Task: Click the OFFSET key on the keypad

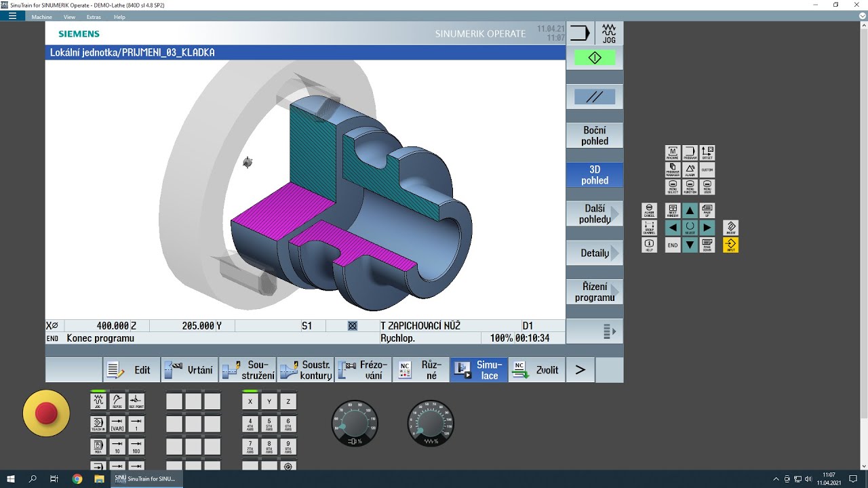Action: click(x=707, y=152)
